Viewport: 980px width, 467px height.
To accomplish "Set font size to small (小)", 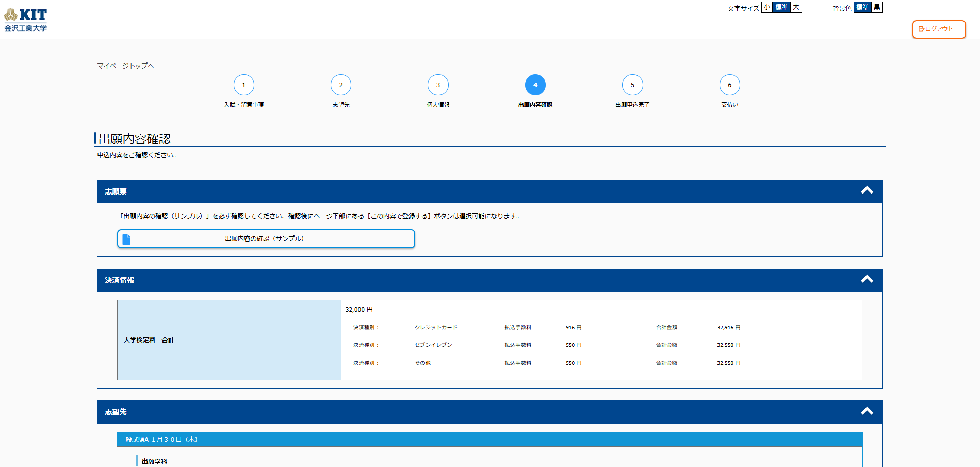I will pyautogui.click(x=767, y=7).
